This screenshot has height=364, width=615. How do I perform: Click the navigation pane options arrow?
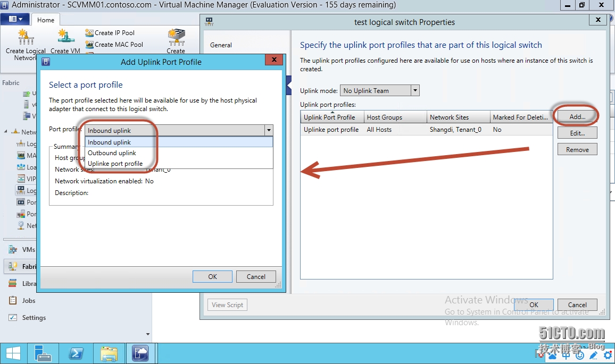pos(148,334)
